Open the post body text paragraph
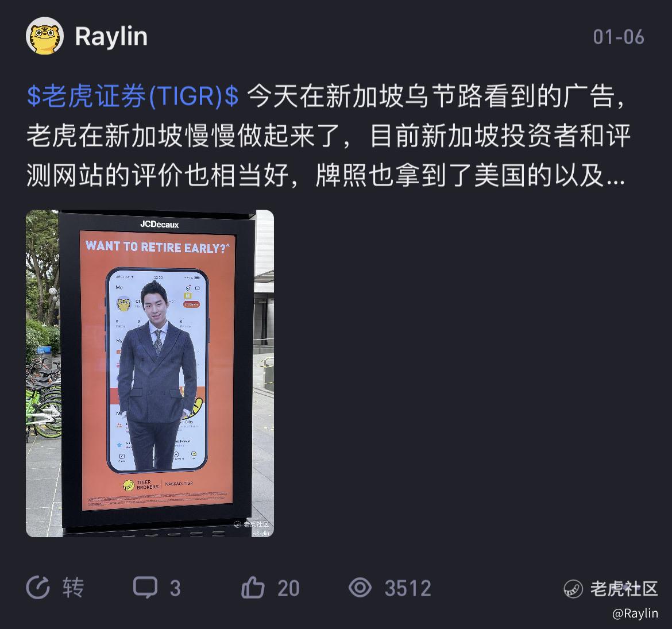672x629 pixels. tap(328, 136)
